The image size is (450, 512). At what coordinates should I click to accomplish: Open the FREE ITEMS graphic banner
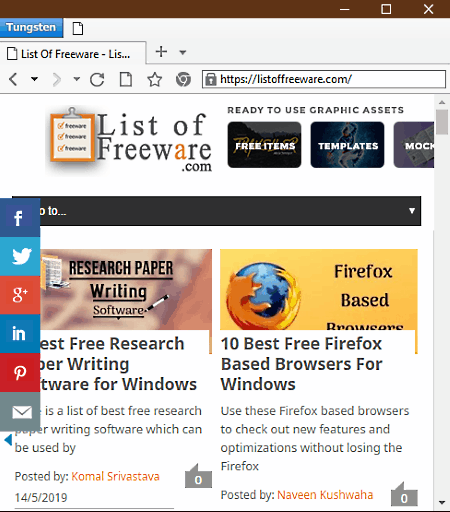264,145
